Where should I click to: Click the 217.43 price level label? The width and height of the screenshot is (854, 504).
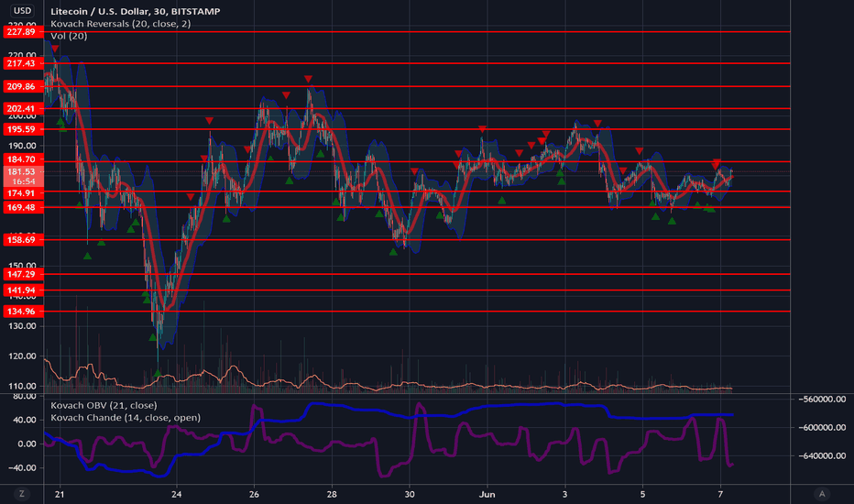pyautogui.click(x=23, y=63)
